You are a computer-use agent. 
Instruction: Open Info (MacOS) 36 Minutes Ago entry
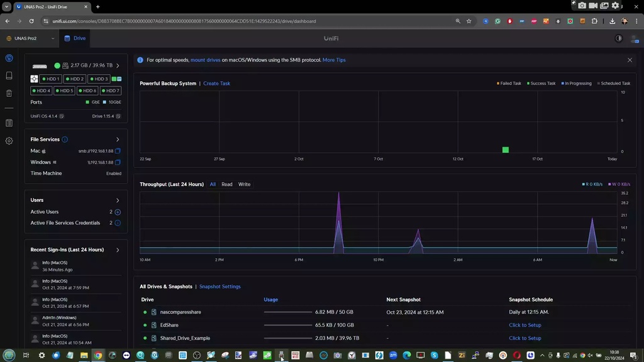(x=76, y=266)
